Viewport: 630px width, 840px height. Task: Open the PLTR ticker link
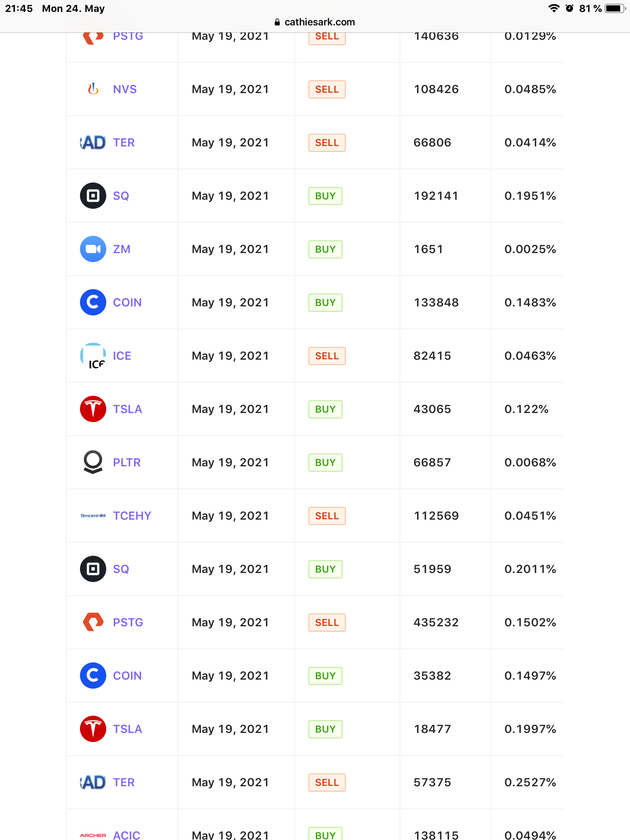(127, 462)
